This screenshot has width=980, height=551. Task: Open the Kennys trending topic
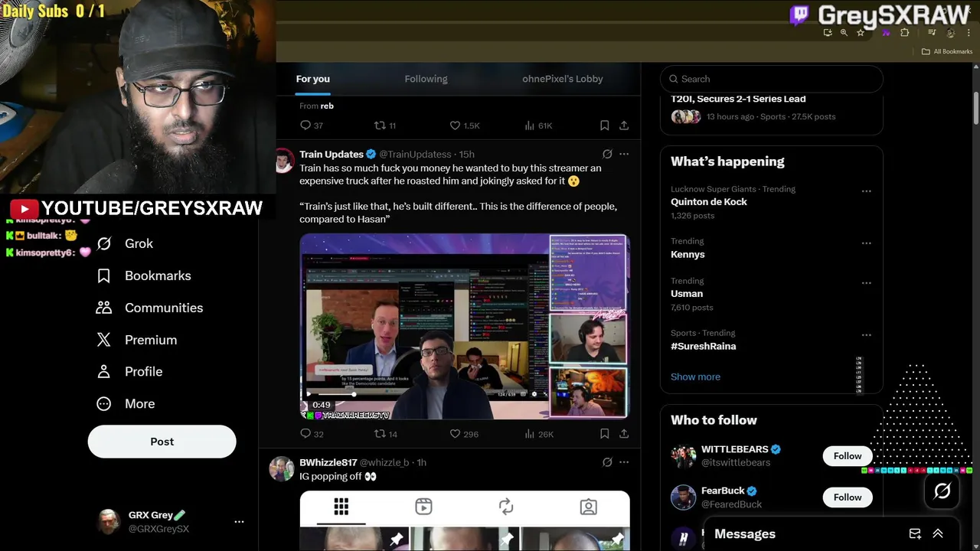pos(688,254)
